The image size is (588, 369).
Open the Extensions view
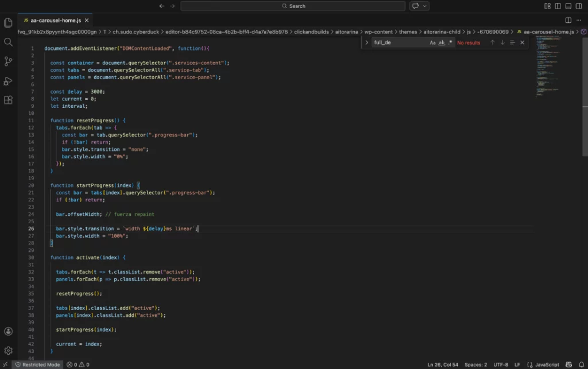coord(8,100)
